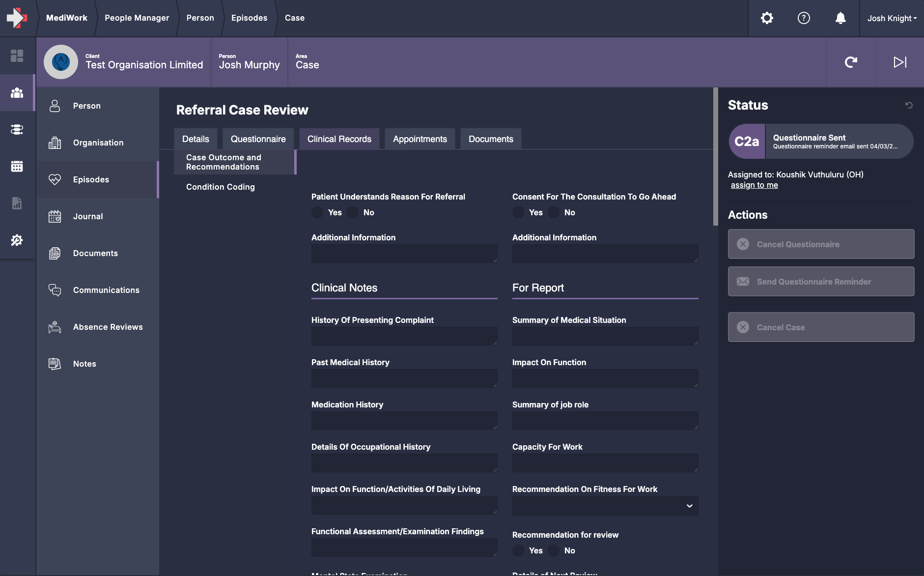
Task: Click the skip-to-next icon in header
Action: point(899,62)
